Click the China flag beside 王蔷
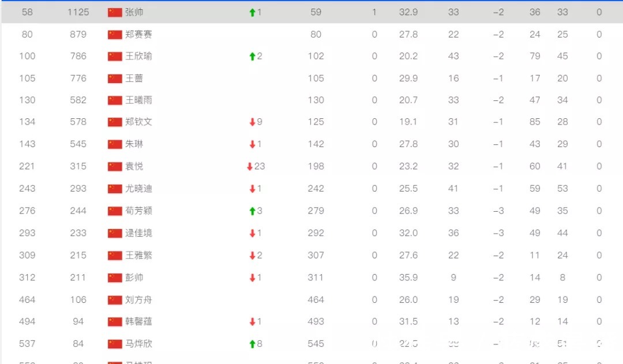Screen dimensions: 623x364 115,78
